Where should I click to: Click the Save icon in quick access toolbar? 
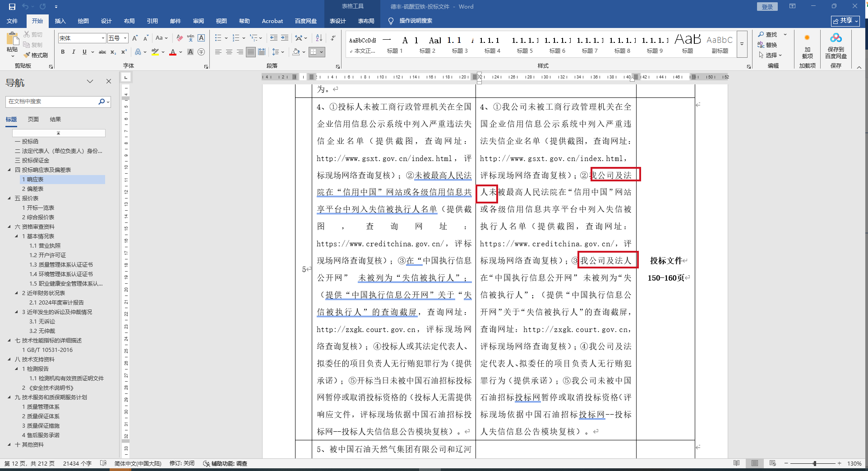point(12,7)
